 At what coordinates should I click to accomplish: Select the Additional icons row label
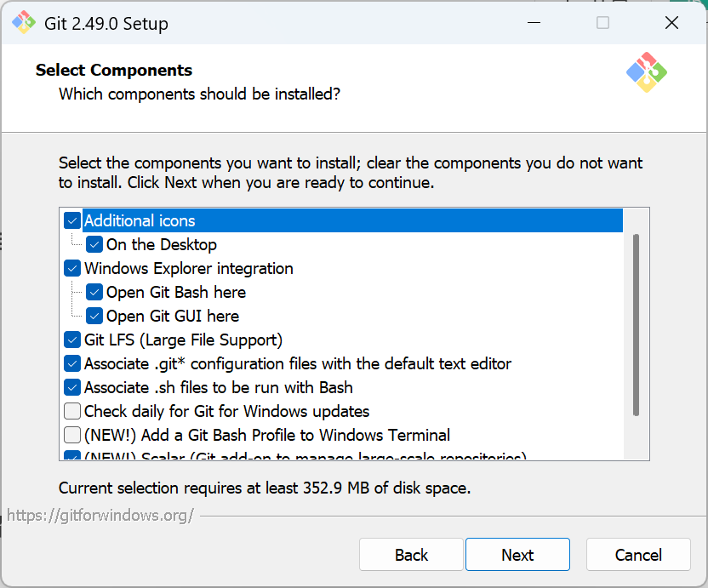coord(140,221)
